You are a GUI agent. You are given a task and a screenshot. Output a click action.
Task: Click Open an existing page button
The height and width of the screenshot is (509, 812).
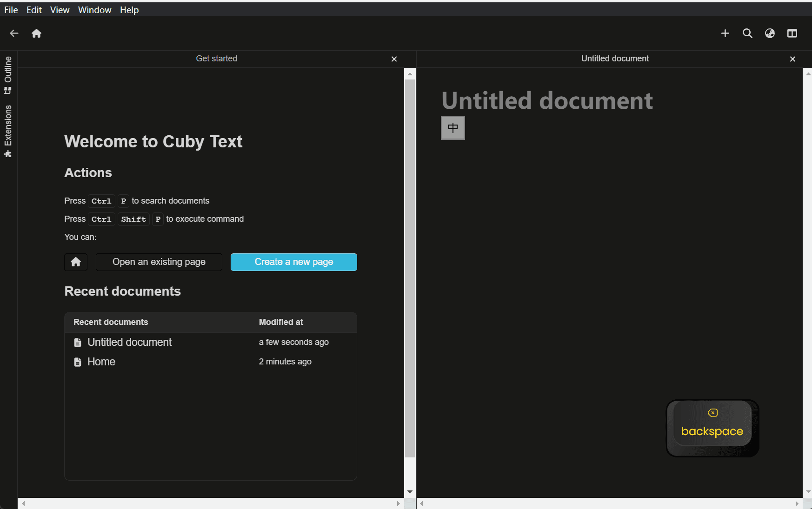(159, 262)
